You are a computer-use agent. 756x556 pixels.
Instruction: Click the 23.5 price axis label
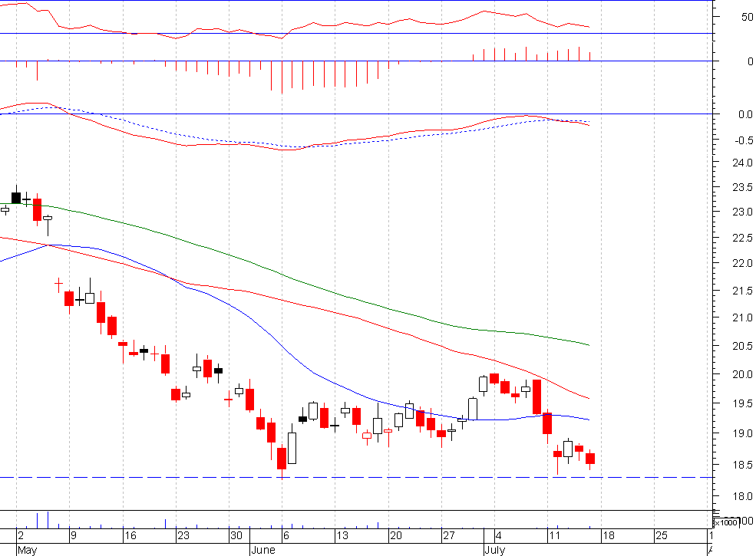[742, 187]
